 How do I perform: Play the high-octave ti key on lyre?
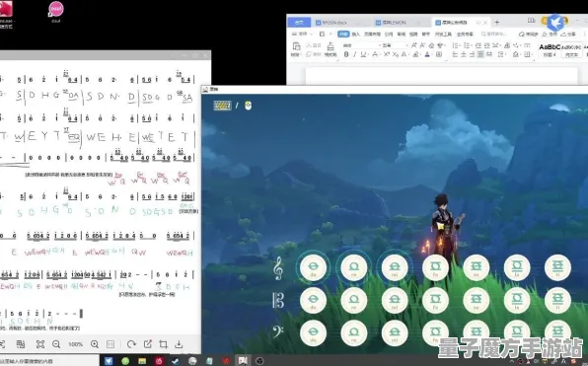coord(557,267)
